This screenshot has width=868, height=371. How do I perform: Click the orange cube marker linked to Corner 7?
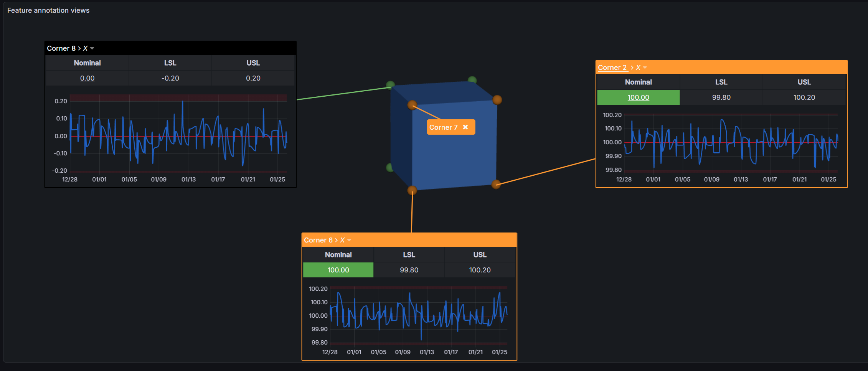pyautogui.click(x=412, y=105)
